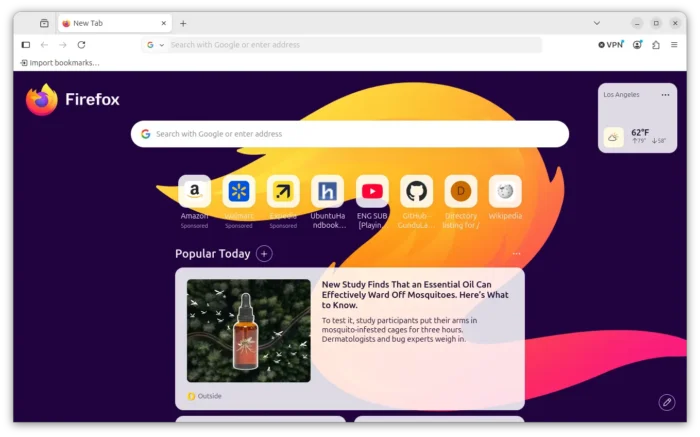Screen dimensions: 700x437
Task: Click the Outside publisher label
Action: coord(209,396)
